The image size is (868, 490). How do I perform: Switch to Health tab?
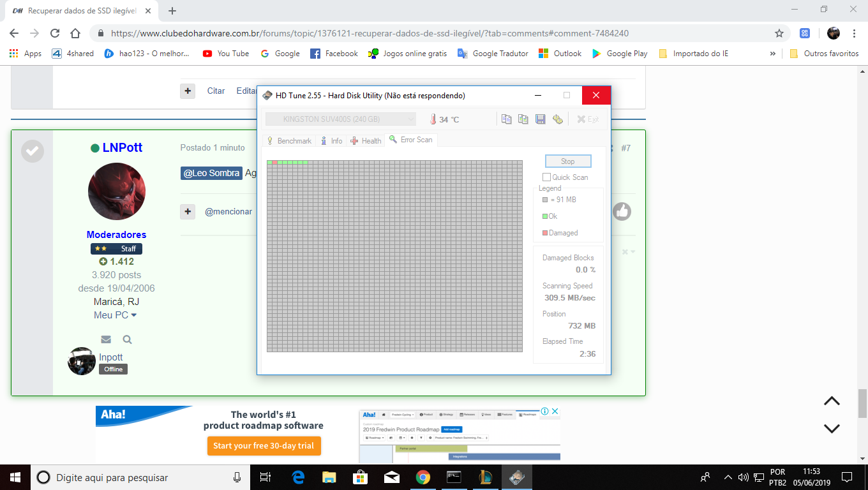point(366,140)
